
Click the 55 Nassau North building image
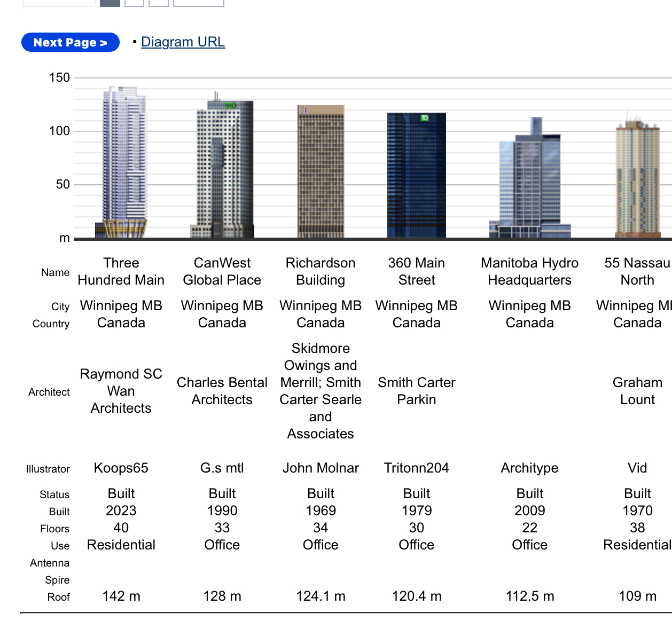tap(637, 179)
